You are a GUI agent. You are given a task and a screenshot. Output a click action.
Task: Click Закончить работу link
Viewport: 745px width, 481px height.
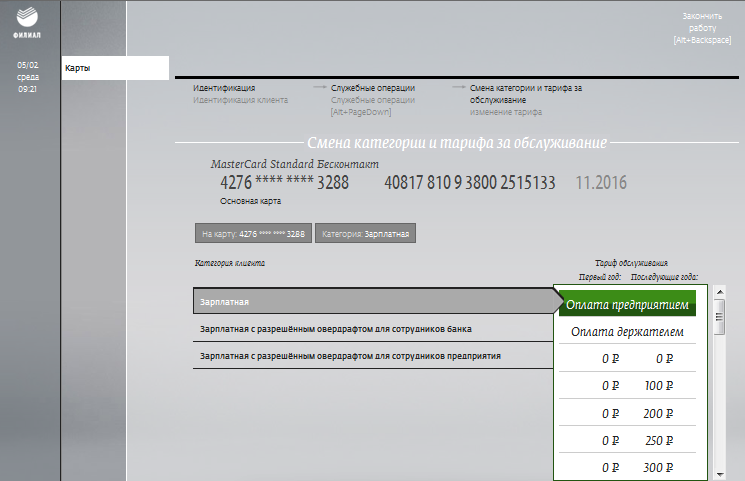pyautogui.click(x=702, y=28)
